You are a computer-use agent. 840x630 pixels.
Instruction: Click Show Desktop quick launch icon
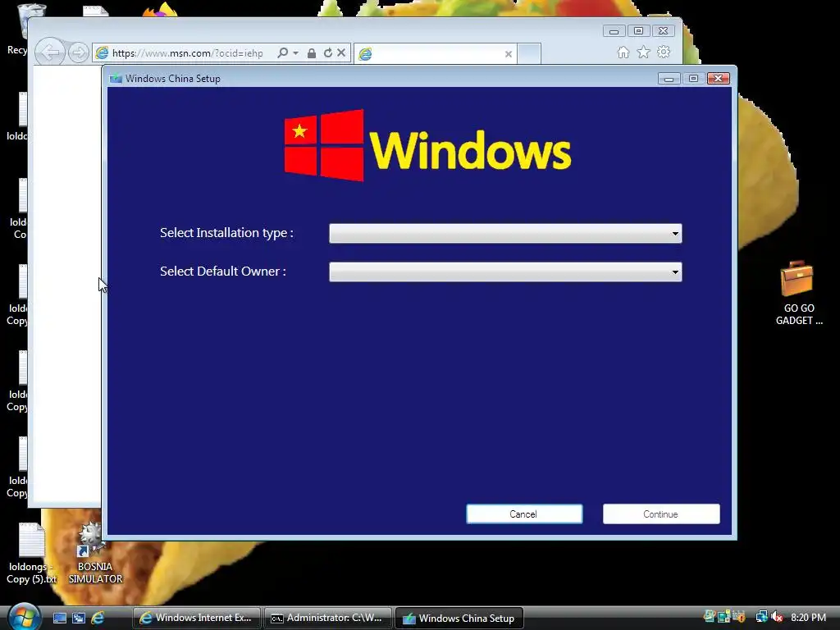59,618
